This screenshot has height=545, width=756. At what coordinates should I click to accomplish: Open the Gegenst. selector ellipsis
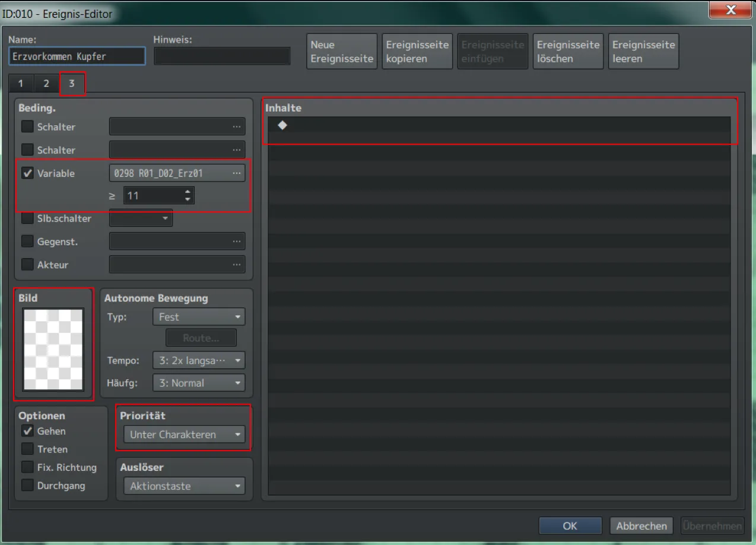point(237,242)
